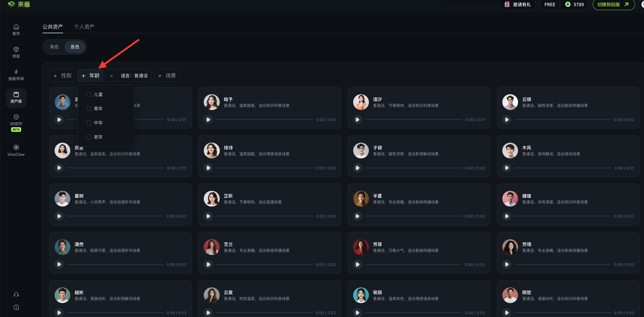Click the 切换到旧版 button
The height and width of the screenshot is (317, 644).
coord(613,5)
